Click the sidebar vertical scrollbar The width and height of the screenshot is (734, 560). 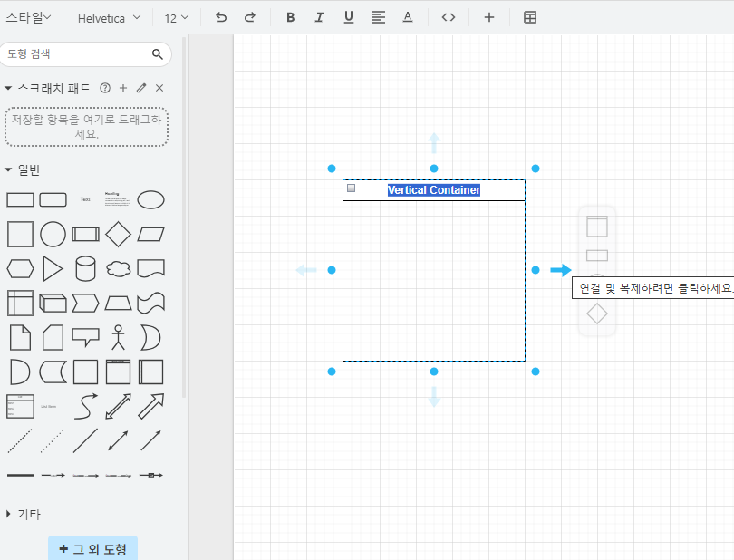coord(184,217)
